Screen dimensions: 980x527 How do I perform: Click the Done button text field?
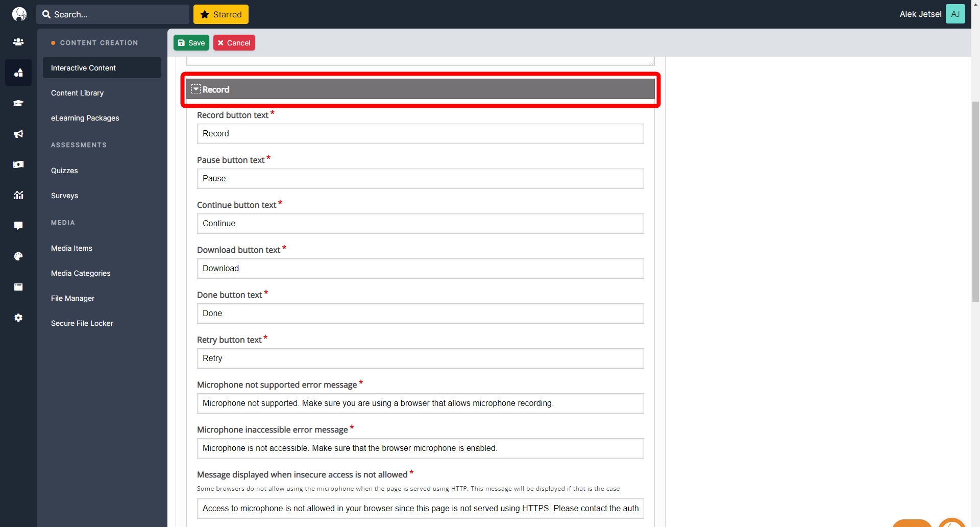421,314
